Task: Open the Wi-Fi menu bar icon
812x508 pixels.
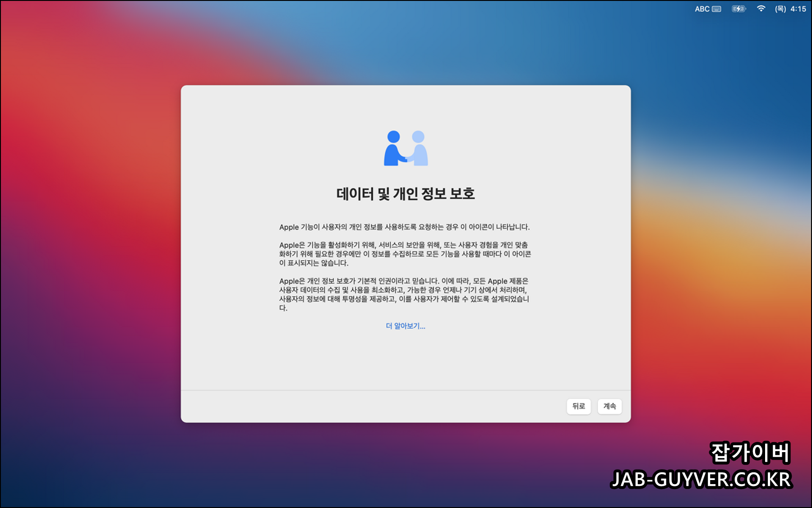Action: tap(761, 9)
